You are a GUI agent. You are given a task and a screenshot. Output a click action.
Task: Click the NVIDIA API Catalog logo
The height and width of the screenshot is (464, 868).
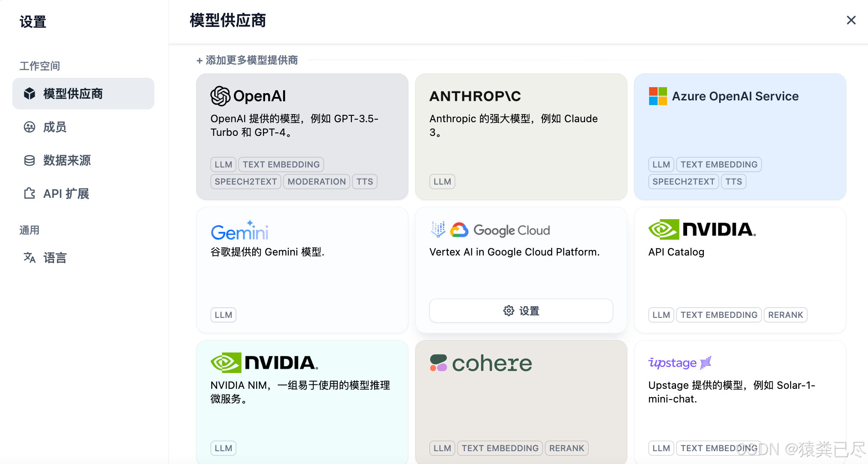[x=702, y=229]
